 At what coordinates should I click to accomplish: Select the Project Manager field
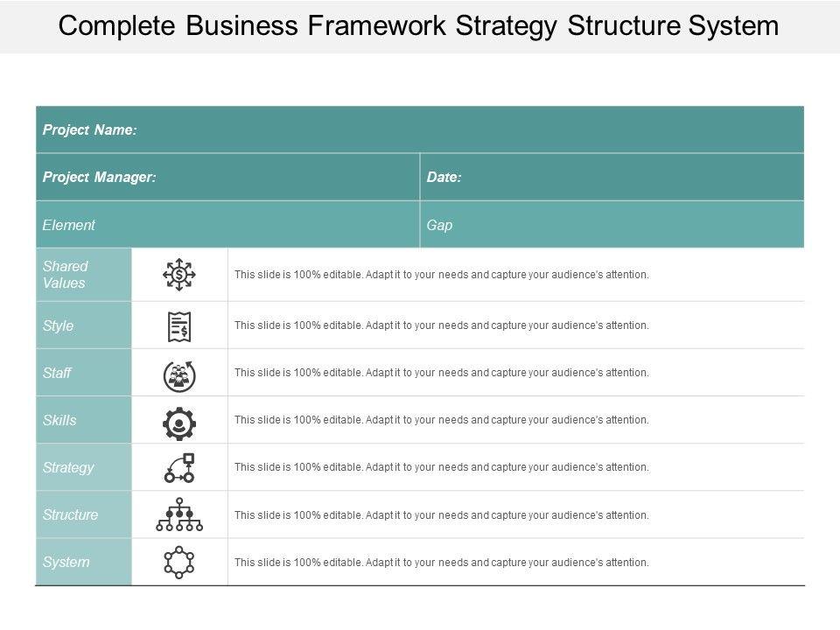pos(227,177)
